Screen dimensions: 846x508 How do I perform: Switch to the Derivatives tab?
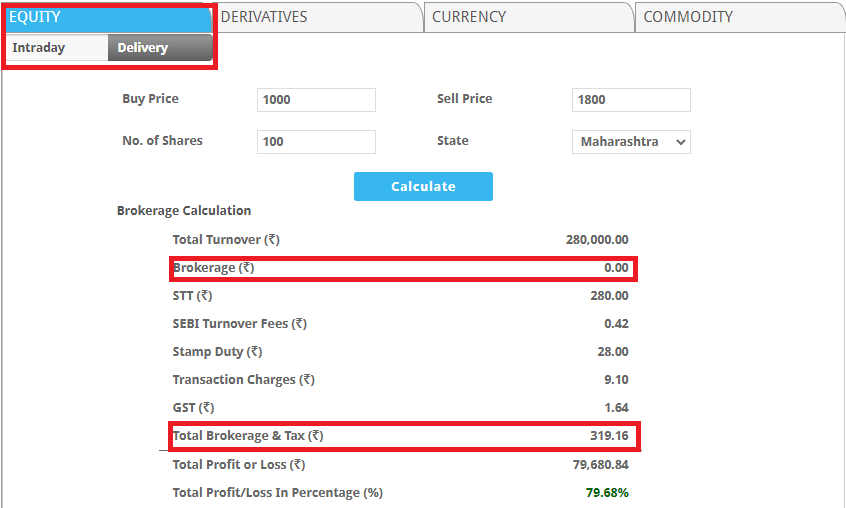[264, 17]
